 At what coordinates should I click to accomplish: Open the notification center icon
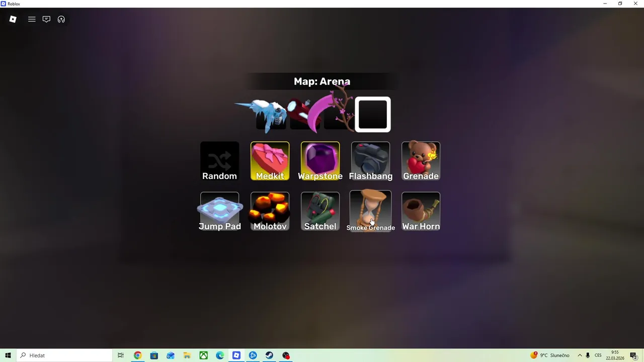634,355
